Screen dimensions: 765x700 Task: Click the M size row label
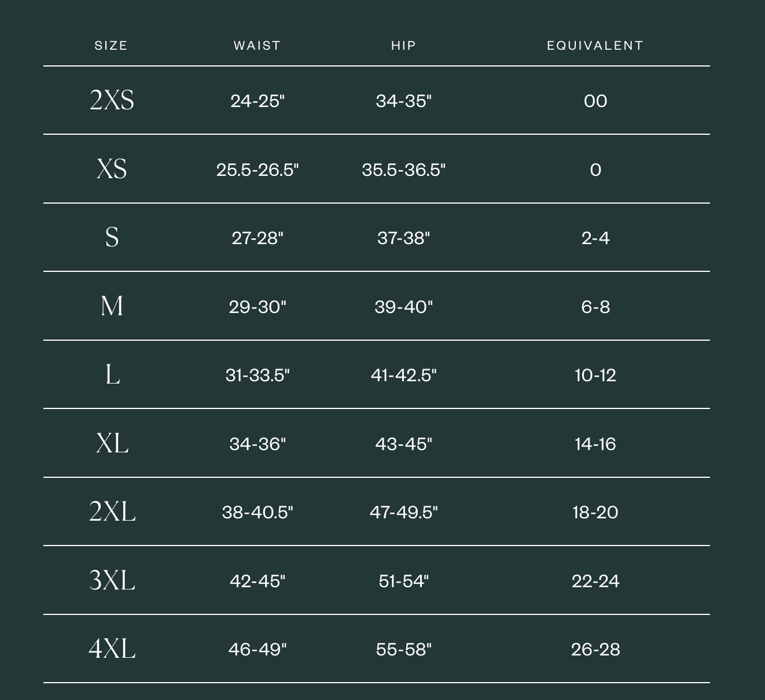click(x=112, y=305)
